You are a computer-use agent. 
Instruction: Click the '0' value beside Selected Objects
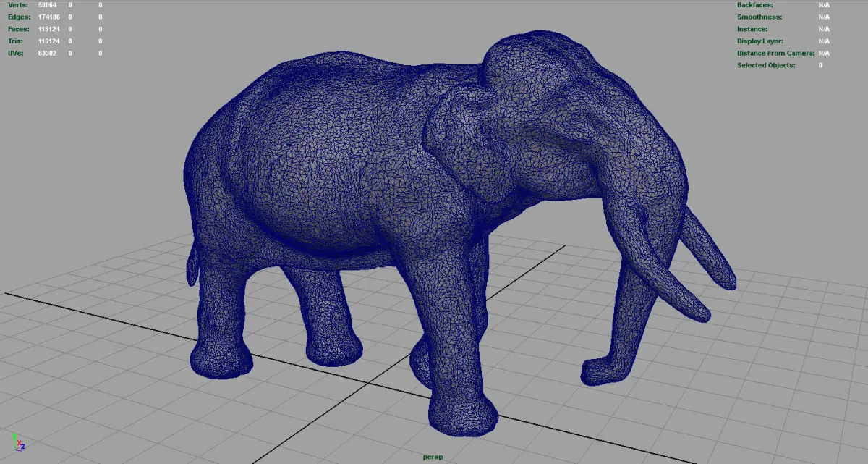820,65
